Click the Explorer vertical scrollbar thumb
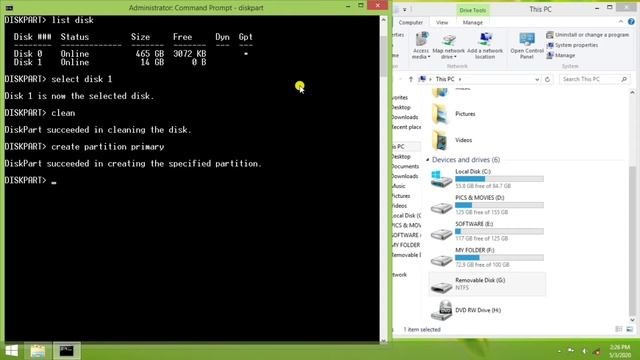This screenshot has height=360, width=640. tap(632, 241)
